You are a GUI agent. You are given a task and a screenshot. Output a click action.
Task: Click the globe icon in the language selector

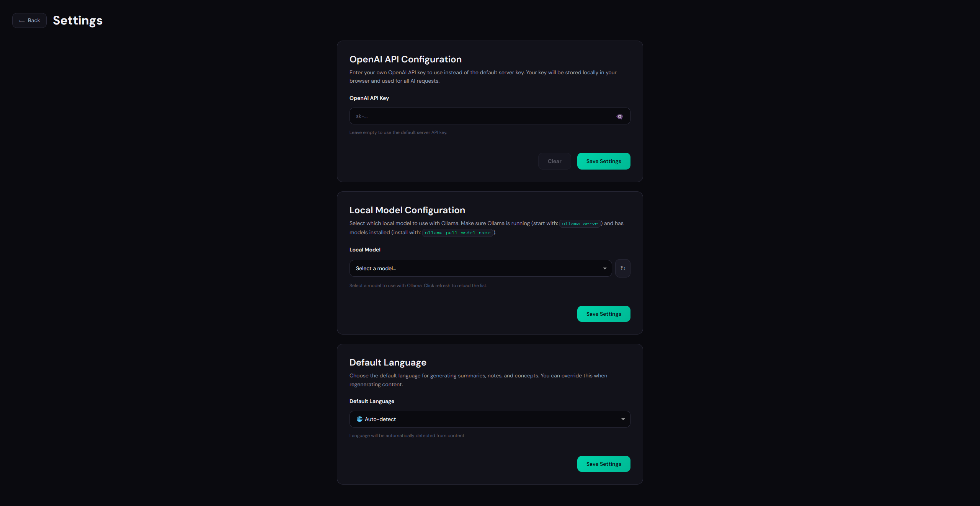tap(359, 419)
